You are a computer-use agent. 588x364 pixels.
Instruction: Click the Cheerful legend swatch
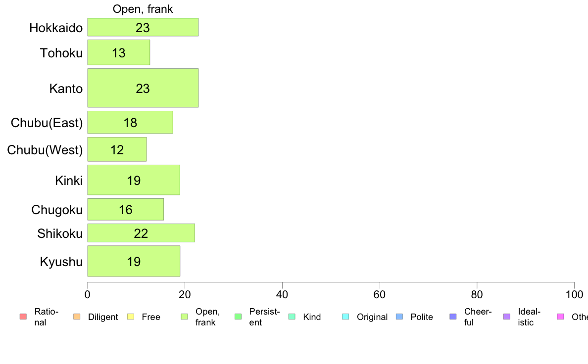[453, 317]
